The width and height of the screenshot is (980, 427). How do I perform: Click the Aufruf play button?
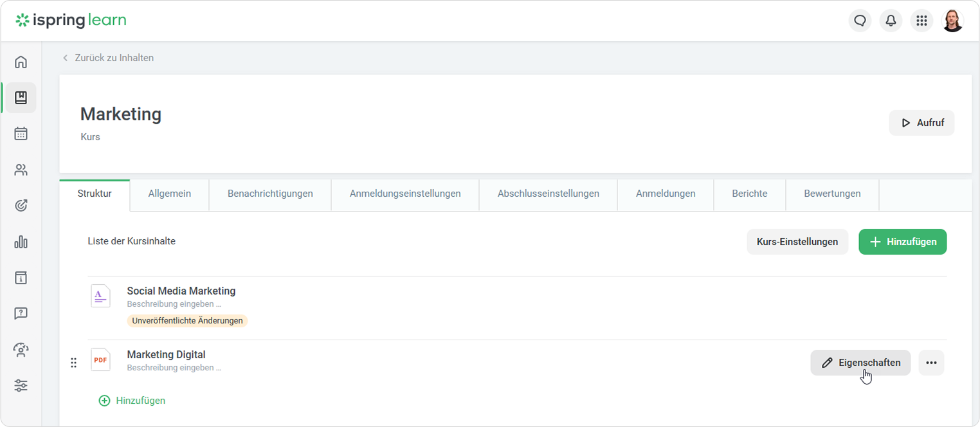(921, 123)
